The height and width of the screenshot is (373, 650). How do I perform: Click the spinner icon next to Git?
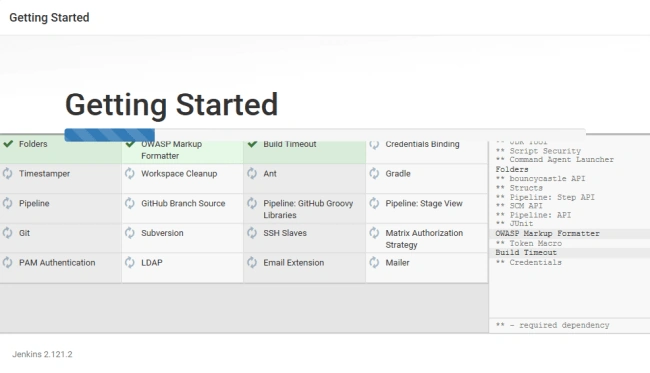tap(7, 233)
